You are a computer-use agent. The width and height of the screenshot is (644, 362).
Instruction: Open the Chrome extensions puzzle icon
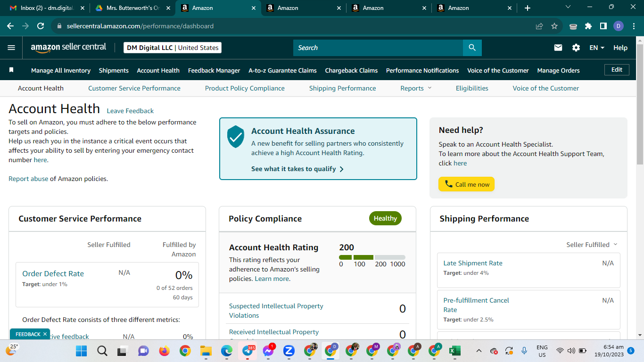(588, 26)
